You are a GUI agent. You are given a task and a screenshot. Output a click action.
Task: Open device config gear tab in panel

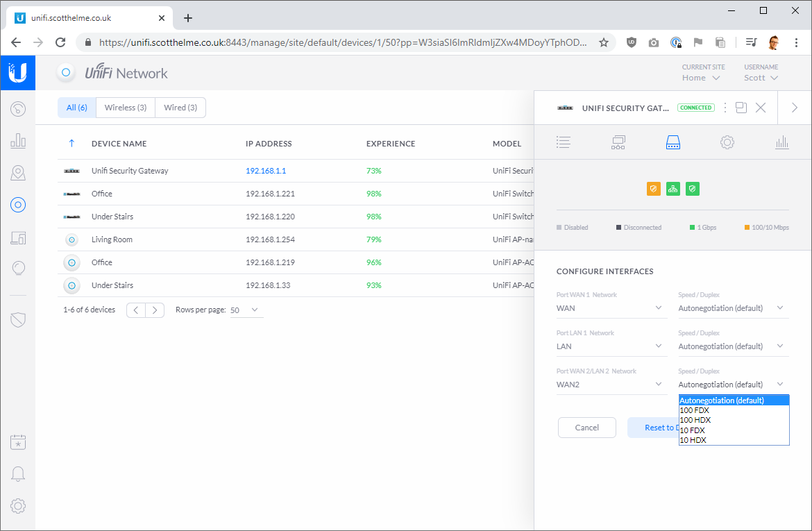pyautogui.click(x=727, y=142)
